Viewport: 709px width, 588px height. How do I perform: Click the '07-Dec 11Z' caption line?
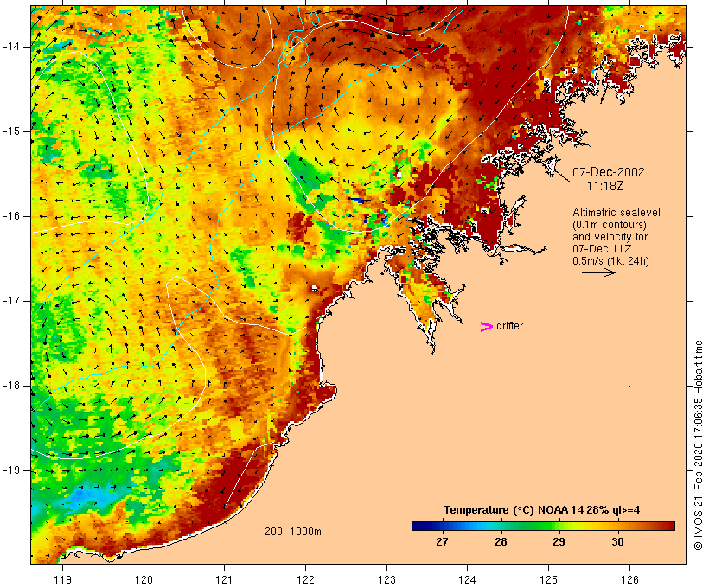coord(602,249)
